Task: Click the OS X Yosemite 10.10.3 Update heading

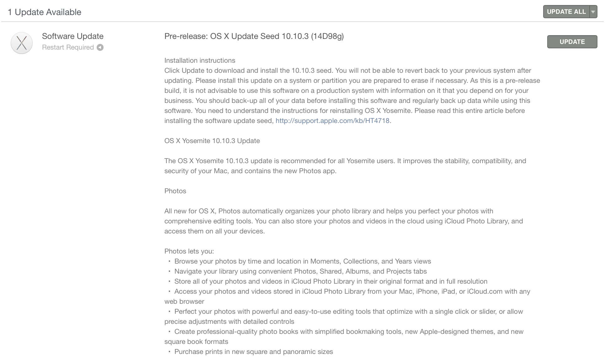Action: coord(212,141)
